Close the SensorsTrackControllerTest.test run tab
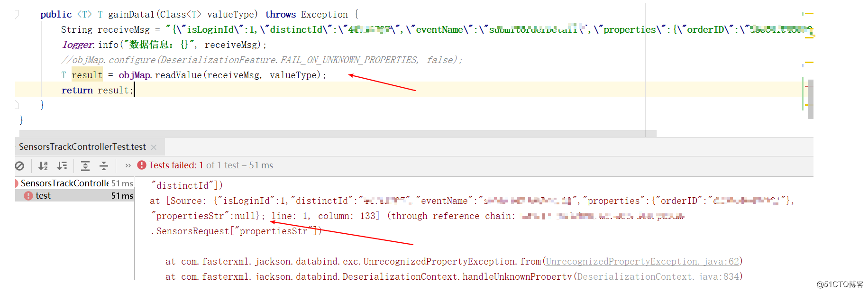Screen dimensions: 868x293 coord(154,147)
